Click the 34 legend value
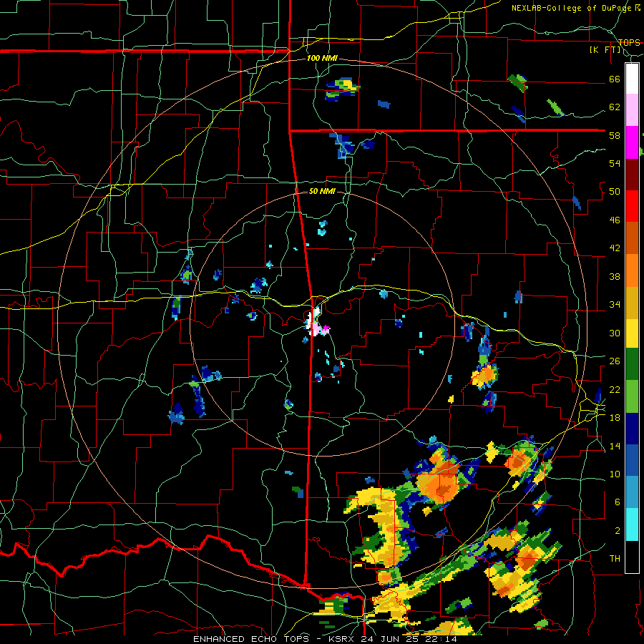 tap(615, 305)
